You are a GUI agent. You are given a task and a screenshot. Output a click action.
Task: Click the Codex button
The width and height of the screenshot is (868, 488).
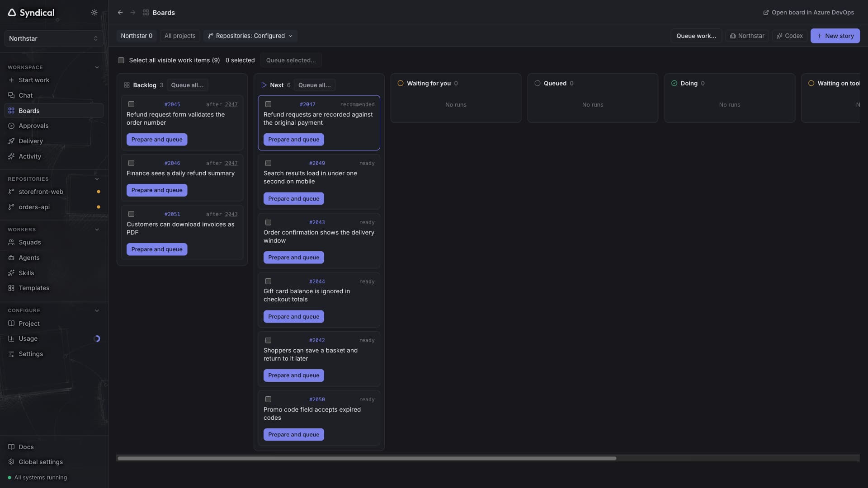click(x=789, y=36)
